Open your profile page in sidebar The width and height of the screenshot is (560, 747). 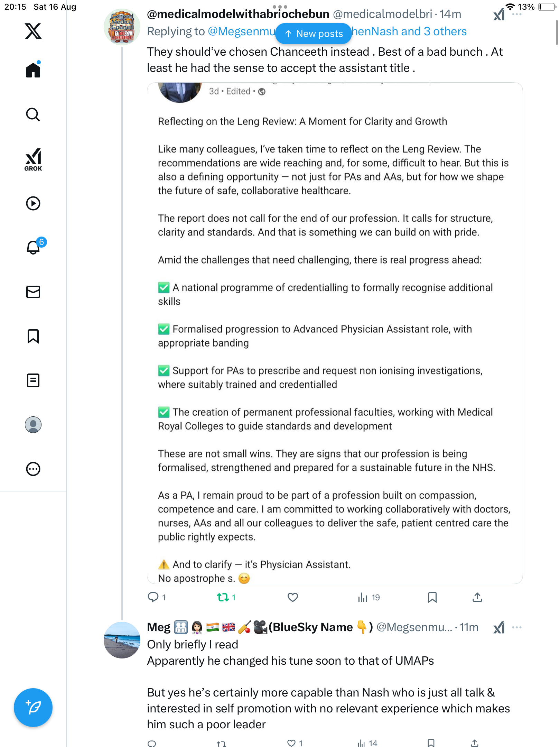(33, 425)
